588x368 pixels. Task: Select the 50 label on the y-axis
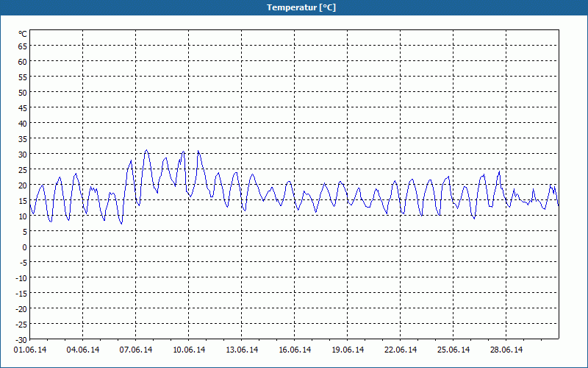[x=23, y=93]
